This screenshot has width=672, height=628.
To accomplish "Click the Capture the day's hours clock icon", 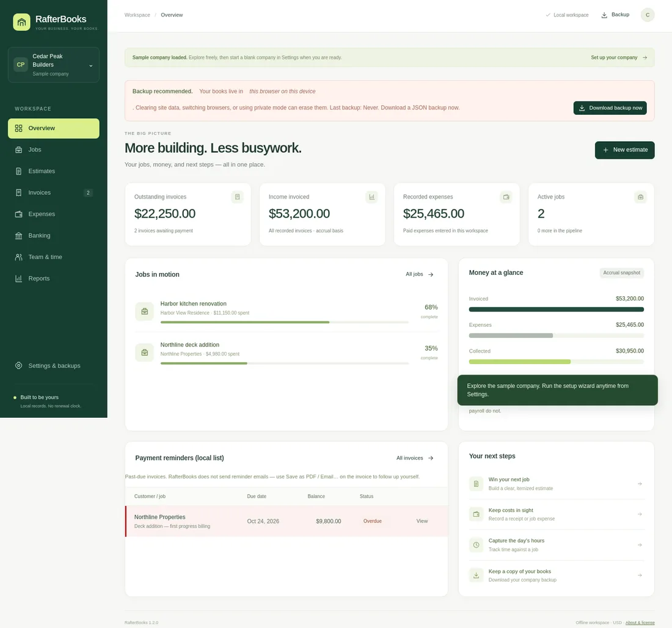I will tap(476, 545).
